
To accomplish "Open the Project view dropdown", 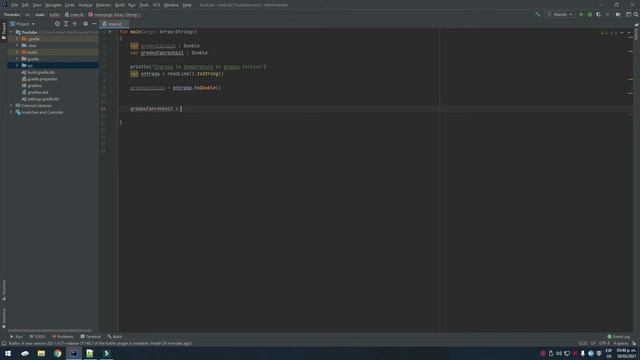I will pyautogui.click(x=23, y=24).
